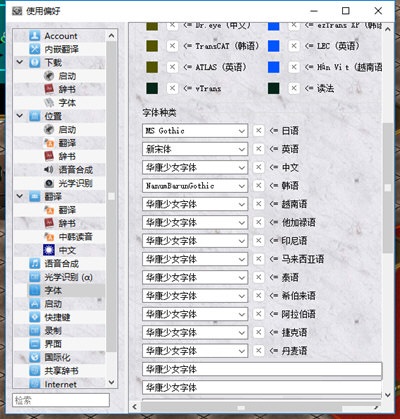Reset the 希伯来语 font with its X button

[x=258, y=296]
